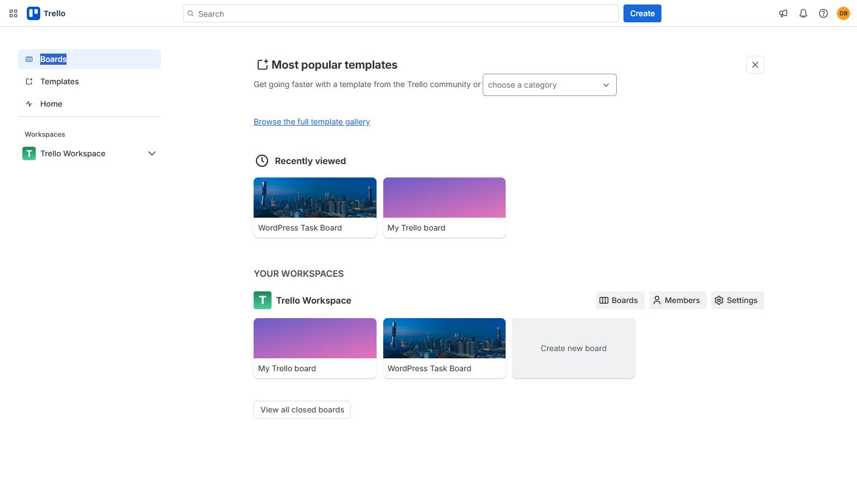Viewport: 857px width, 504px height.
Task: Open My Trello board under Recently viewed
Action: [x=444, y=208]
